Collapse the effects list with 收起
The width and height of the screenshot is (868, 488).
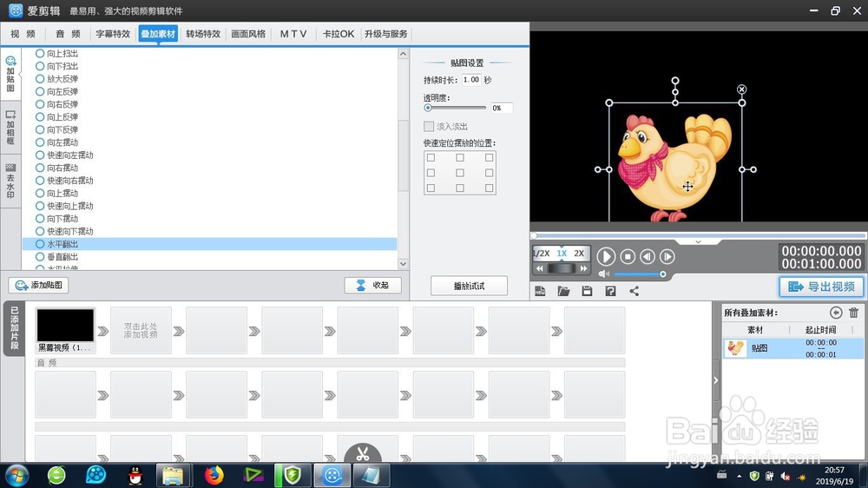[372, 286]
